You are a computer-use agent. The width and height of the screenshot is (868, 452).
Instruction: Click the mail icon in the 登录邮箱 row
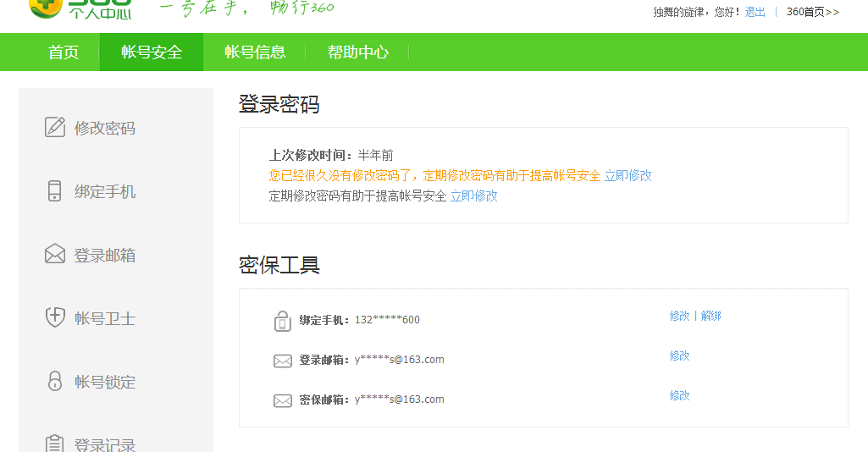282,361
